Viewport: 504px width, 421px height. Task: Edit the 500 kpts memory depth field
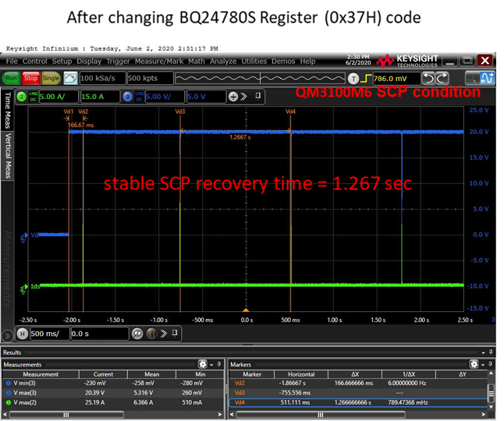coord(150,78)
